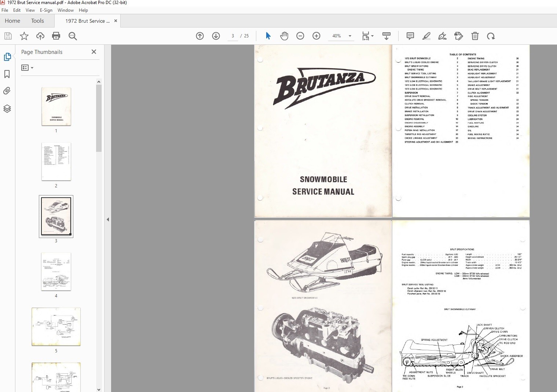Add document to favorites with star icon
The height and width of the screenshot is (392, 557).
[x=23, y=36]
